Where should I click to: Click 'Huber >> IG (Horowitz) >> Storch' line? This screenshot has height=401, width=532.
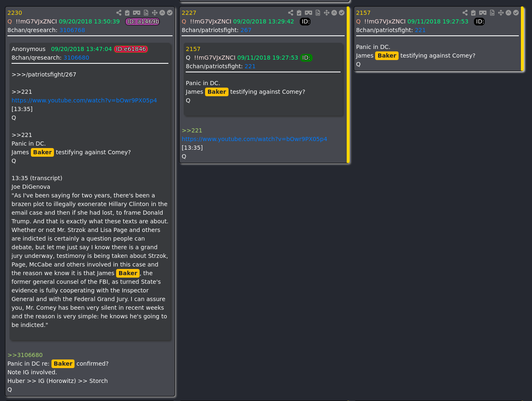coord(58,381)
